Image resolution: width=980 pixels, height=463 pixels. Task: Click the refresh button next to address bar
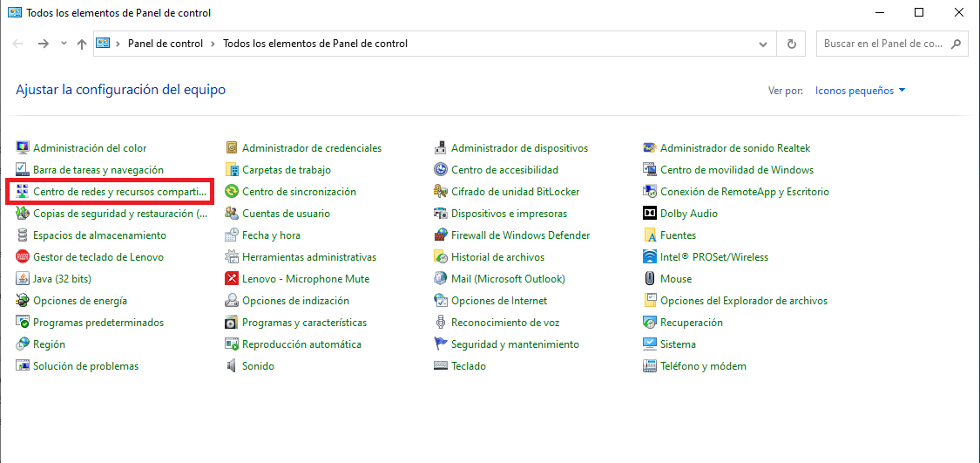(791, 44)
